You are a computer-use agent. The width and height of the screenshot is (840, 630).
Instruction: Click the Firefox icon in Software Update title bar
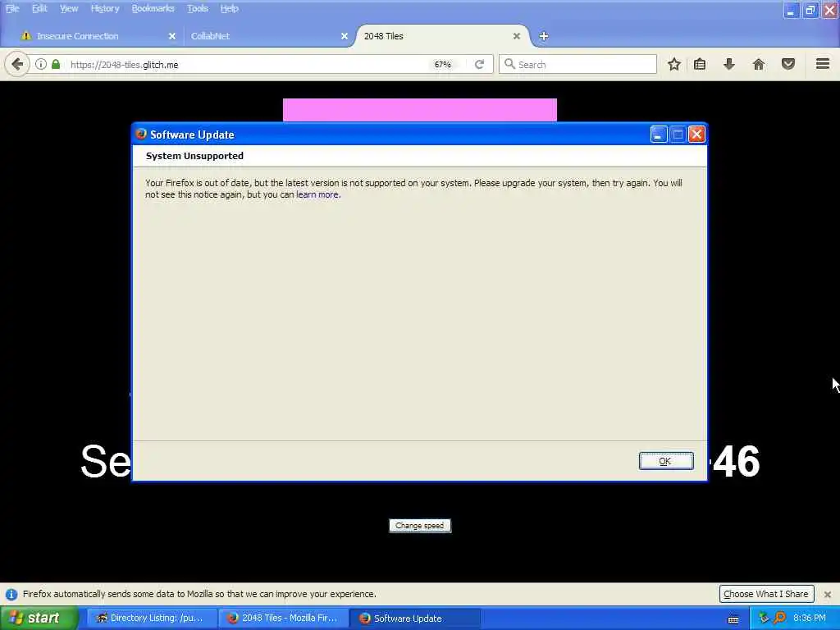tap(141, 134)
